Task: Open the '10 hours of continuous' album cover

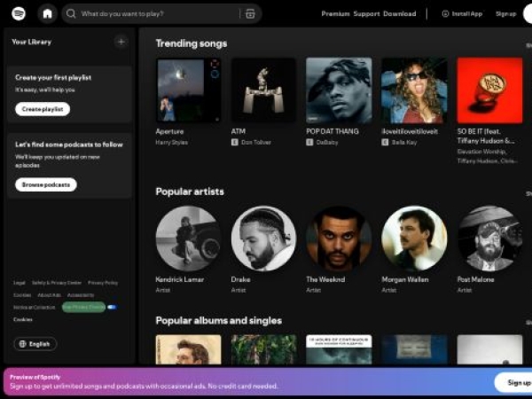Action: (339, 349)
